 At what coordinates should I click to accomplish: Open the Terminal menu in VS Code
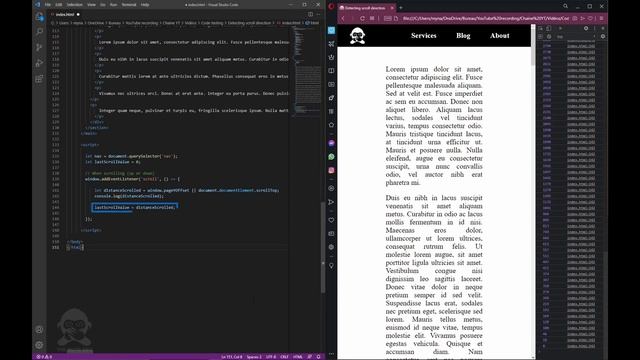click(x=129, y=5)
